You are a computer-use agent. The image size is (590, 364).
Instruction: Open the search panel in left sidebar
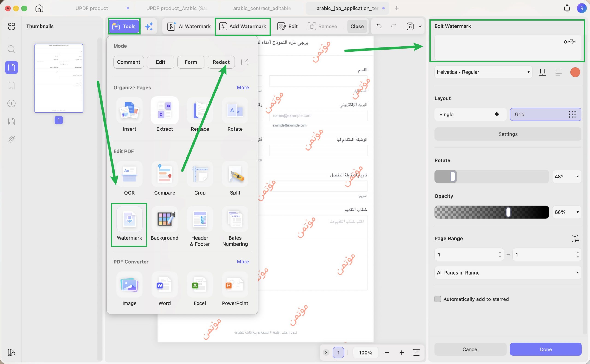pyautogui.click(x=11, y=49)
